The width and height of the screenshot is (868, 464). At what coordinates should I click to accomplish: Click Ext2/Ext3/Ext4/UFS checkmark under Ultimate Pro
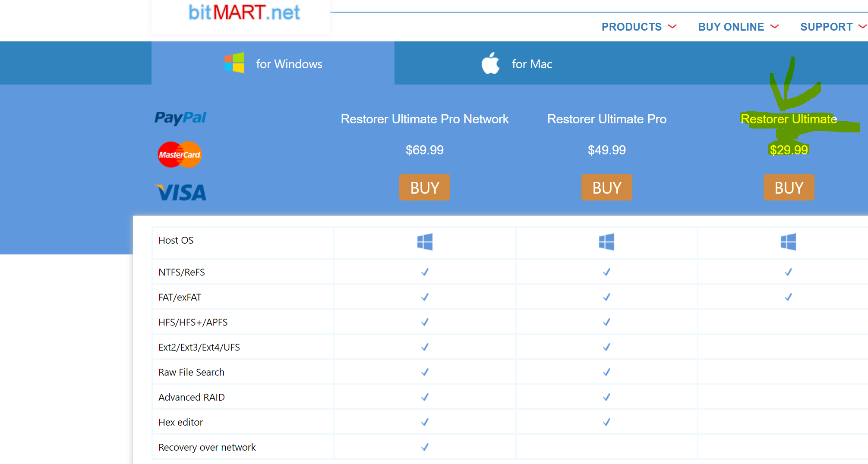pos(606,347)
